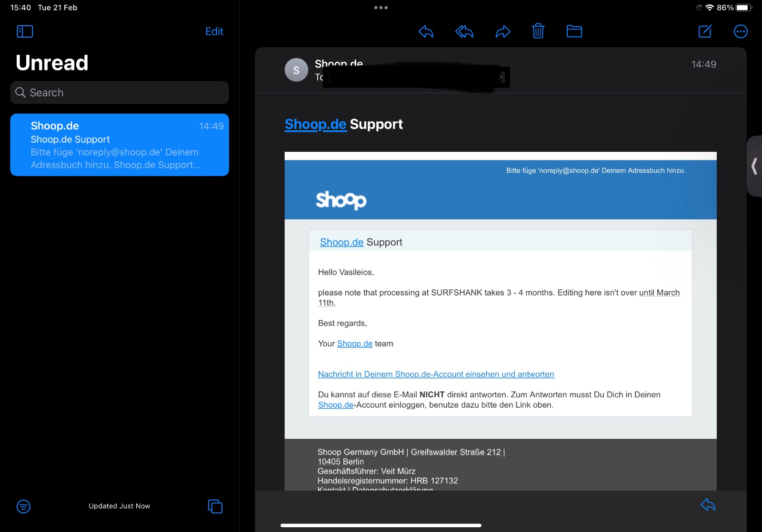Open Shoop.de link in 'Your team' signature
Screen dimensions: 762x532
tap(355, 344)
